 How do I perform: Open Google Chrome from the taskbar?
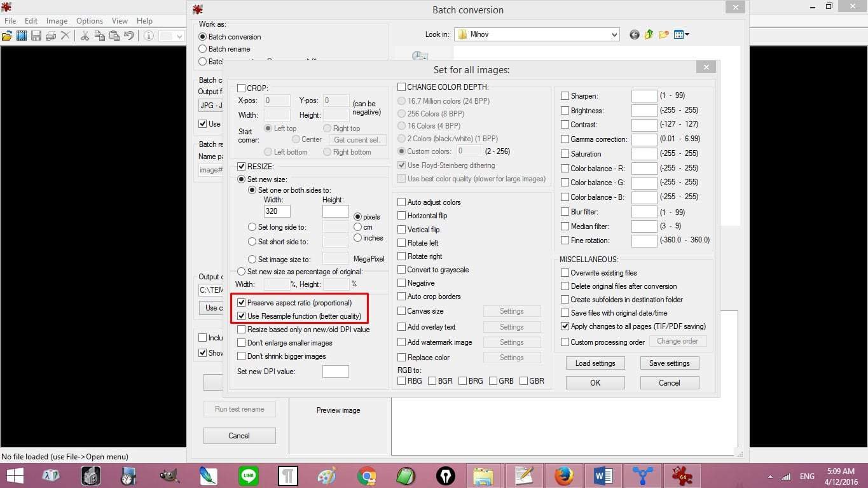click(366, 476)
